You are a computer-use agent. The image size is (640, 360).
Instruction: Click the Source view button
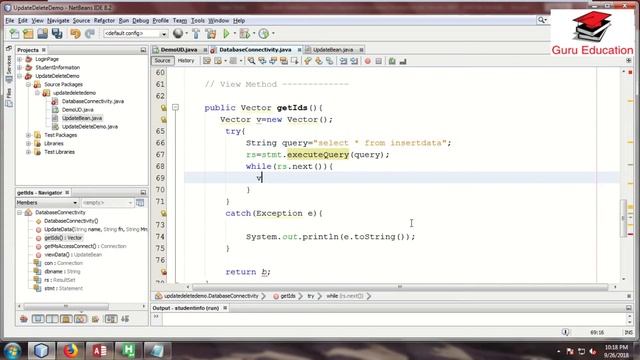(162, 60)
